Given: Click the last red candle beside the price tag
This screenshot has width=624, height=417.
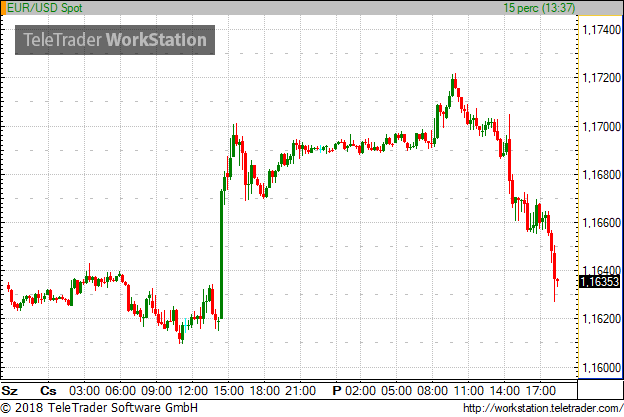Looking at the screenshot, I should coord(558,282).
